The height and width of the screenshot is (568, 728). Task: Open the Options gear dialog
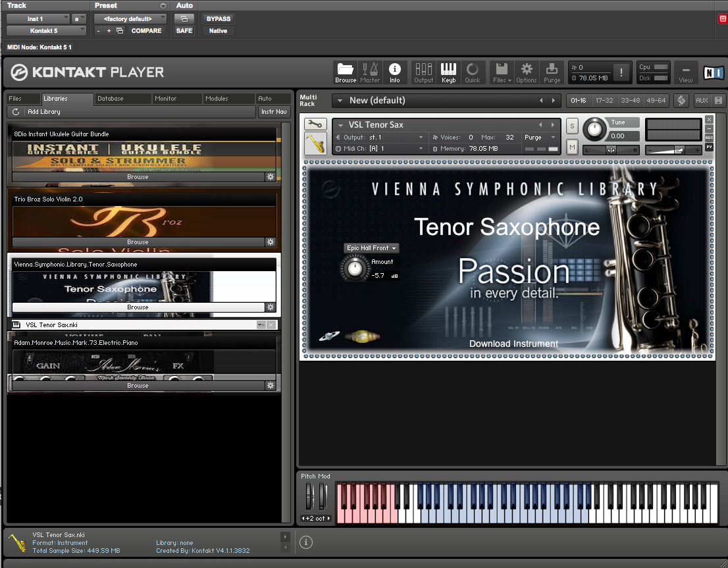527,73
